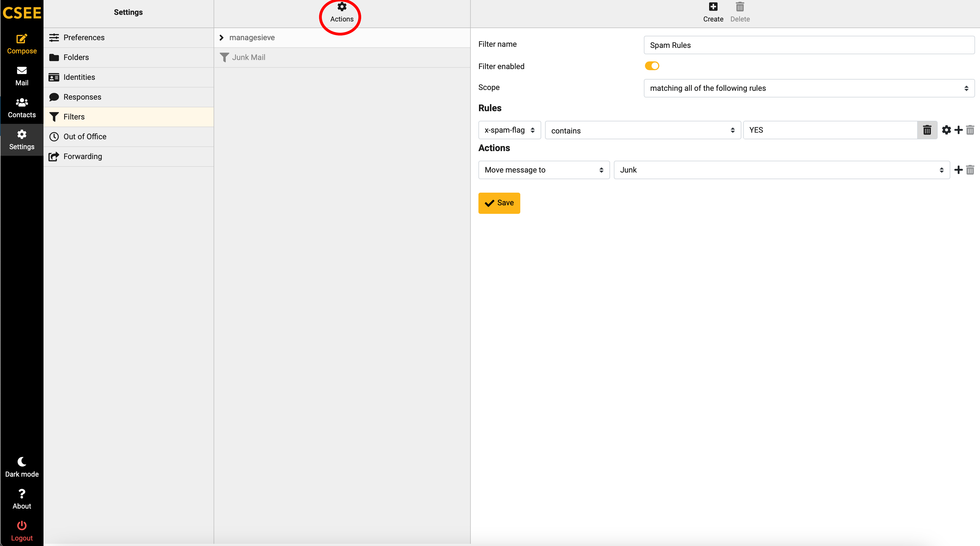Click the CSEE logo
Image resolution: width=980 pixels, height=546 pixels.
[22, 13]
